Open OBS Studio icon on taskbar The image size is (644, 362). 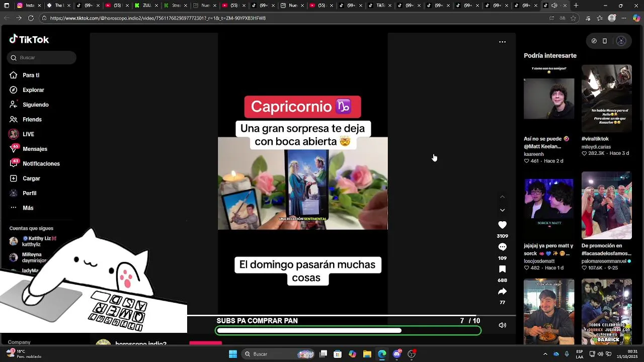point(412,354)
